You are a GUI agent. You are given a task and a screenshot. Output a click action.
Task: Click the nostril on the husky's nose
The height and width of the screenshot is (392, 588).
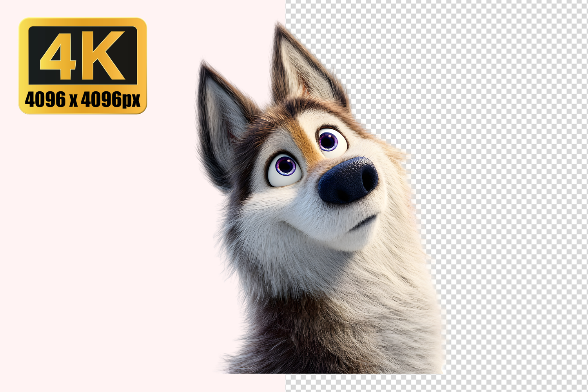point(368,176)
